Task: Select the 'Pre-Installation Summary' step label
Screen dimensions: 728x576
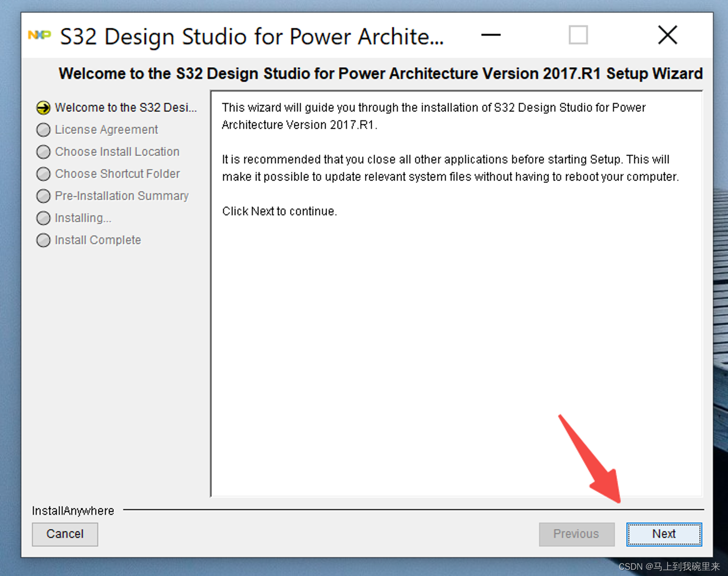Action: (122, 196)
